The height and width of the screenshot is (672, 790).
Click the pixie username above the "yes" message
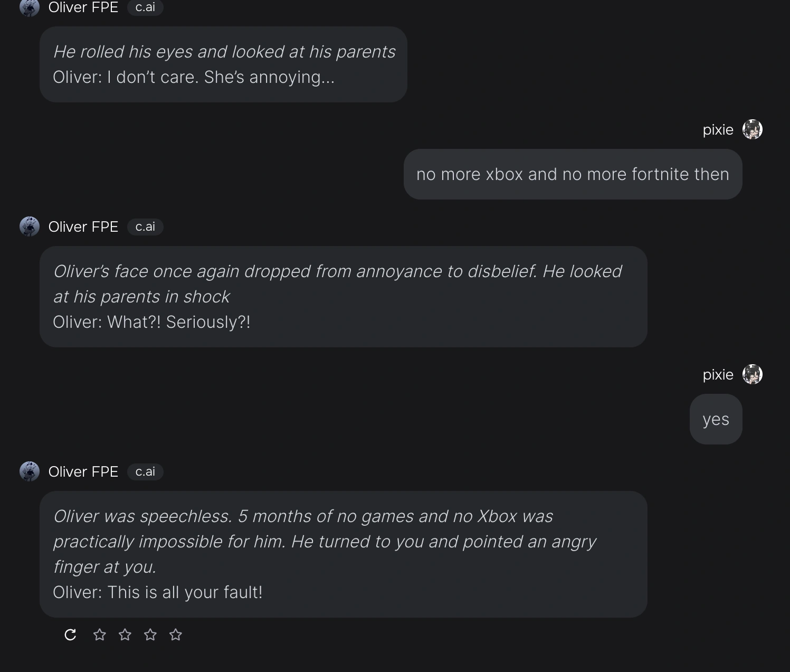(x=718, y=374)
